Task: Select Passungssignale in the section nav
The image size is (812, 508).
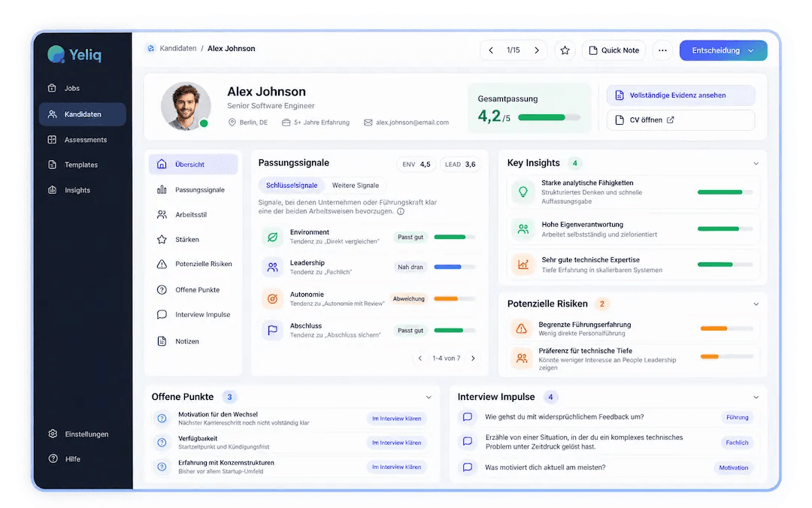Action: pos(193,189)
